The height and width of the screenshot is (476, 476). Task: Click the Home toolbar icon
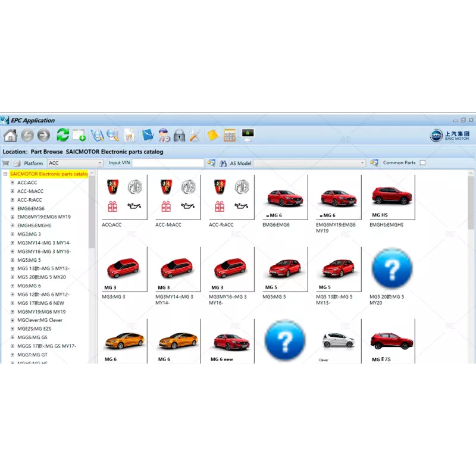tap(11, 135)
